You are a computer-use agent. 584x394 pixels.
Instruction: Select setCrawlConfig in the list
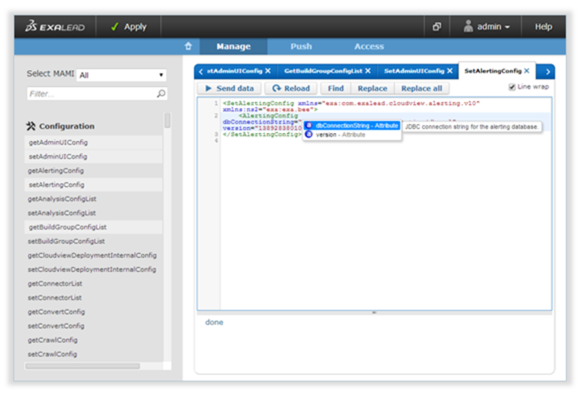(x=93, y=355)
